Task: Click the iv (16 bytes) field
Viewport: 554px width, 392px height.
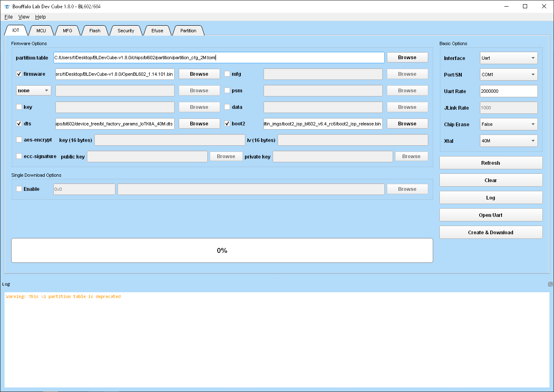Action: tap(353, 140)
